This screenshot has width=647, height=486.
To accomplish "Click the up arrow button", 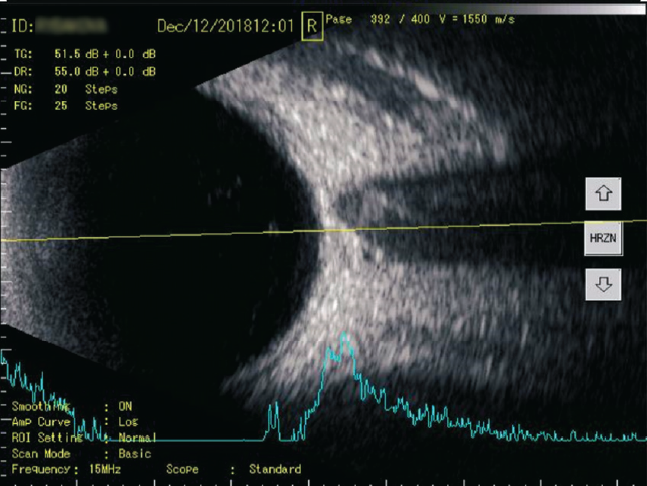I will [x=602, y=193].
